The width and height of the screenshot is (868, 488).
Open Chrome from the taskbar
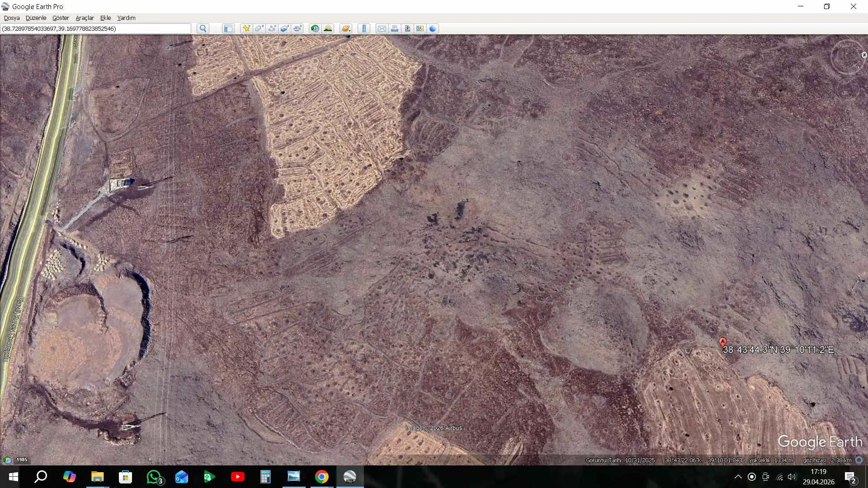tap(322, 477)
